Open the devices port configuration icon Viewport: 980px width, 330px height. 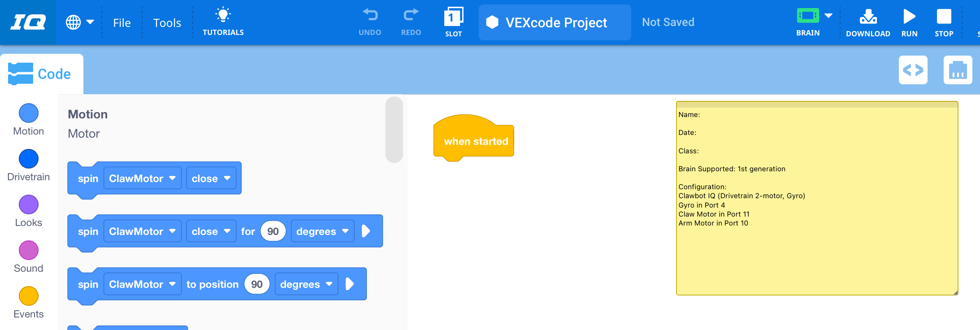[x=958, y=70]
